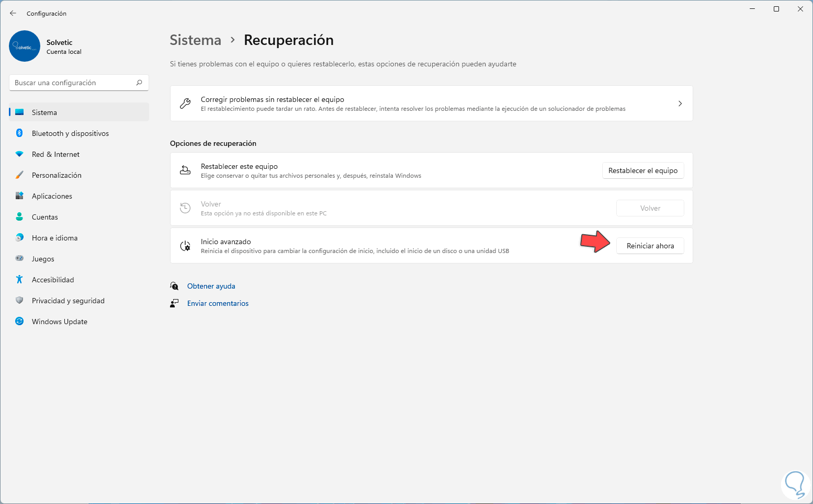Expand Corregir problemas sin restablecer chevron

[680, 104]
